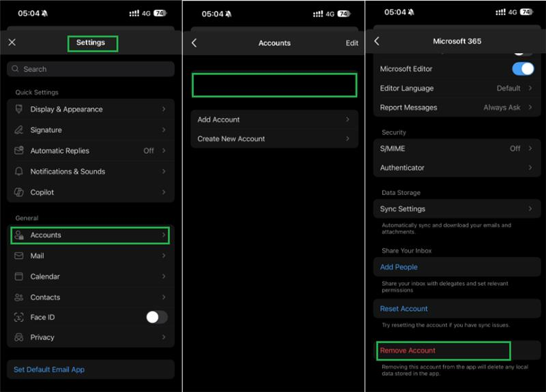Click the Privacy icon

(19, 337)
